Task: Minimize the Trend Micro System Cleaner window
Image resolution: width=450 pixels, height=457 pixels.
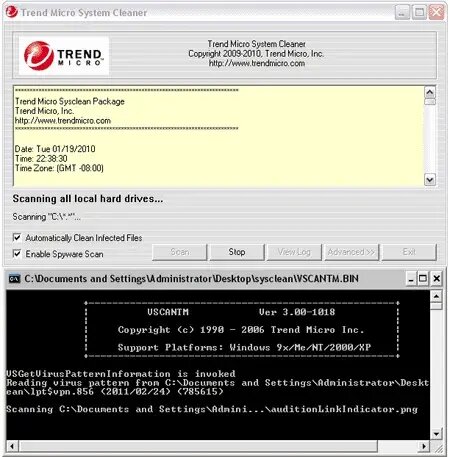Action: (402, 13)
